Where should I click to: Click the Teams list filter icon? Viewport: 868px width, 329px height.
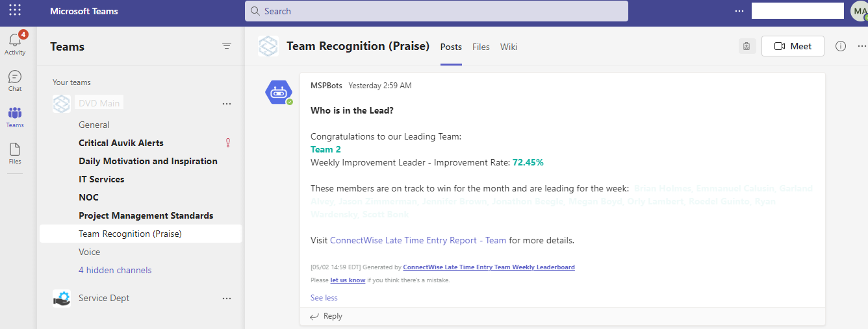(x=227, y=46)
